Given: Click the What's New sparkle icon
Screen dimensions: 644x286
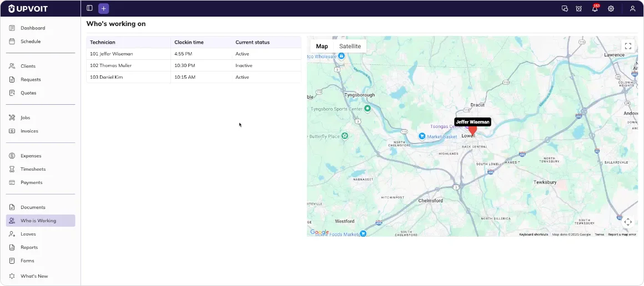Looking at the screenshot, I should (12, 276).
